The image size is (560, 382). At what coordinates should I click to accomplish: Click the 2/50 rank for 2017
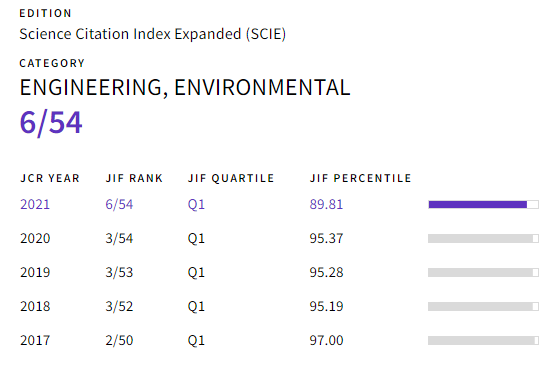pyautogui.click(x=119, y=340)
